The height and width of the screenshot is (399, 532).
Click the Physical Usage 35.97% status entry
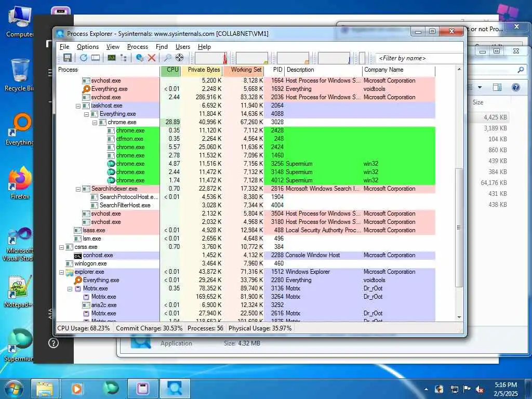click(260, 328)
